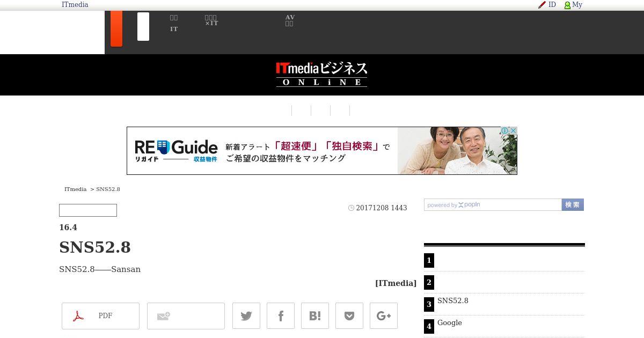Open the ×IT menu item
Screen dimensions: 644x338
pyautogui.click(x=211, y=20)
